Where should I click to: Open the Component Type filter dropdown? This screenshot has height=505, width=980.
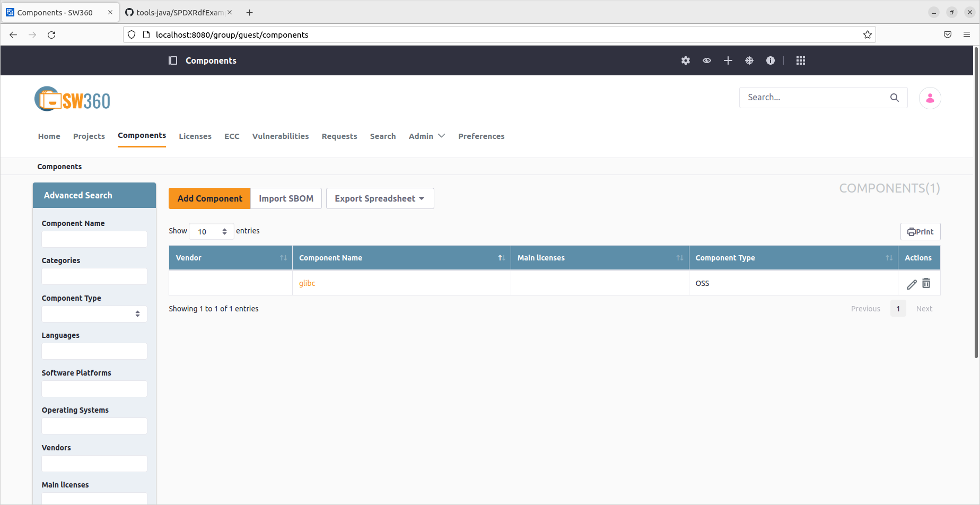click(94, 314)
